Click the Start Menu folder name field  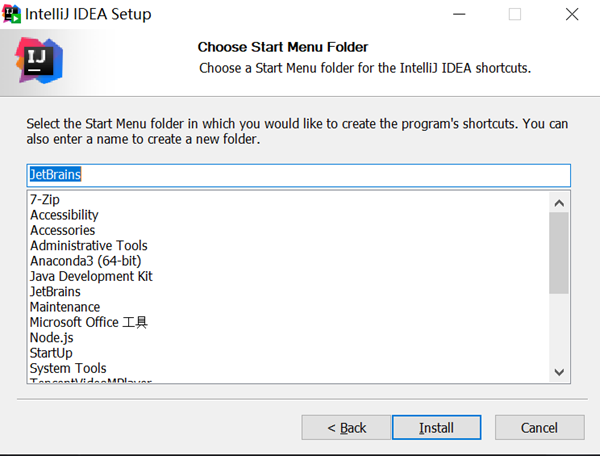(298, 175)
